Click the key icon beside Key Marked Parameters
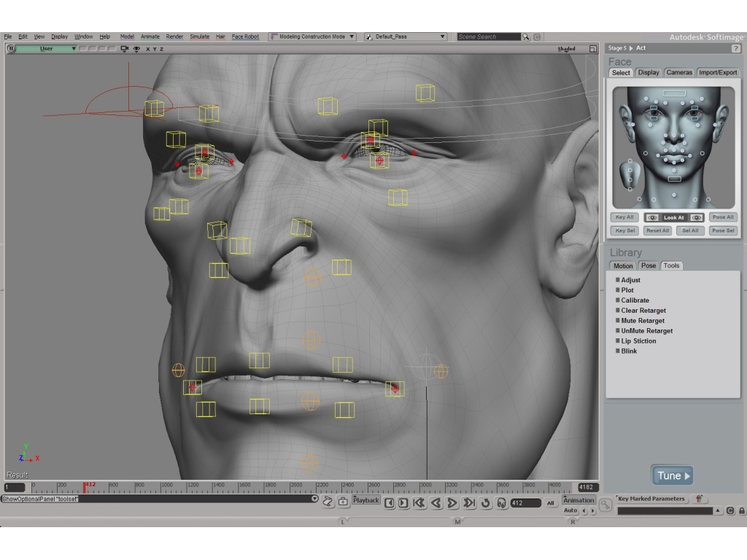Viewport: 747px width, 560px height. (x=698, y=499)
